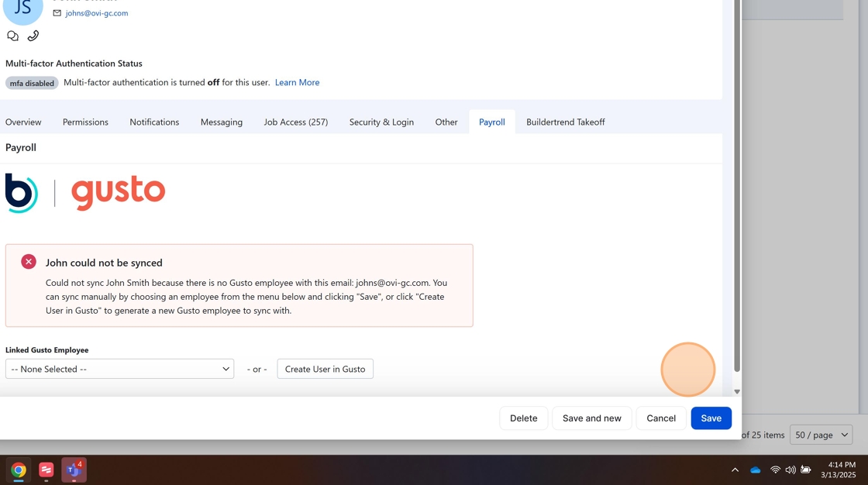Click the Delete button
Screen dimensions: 868x485
(524, 418)
